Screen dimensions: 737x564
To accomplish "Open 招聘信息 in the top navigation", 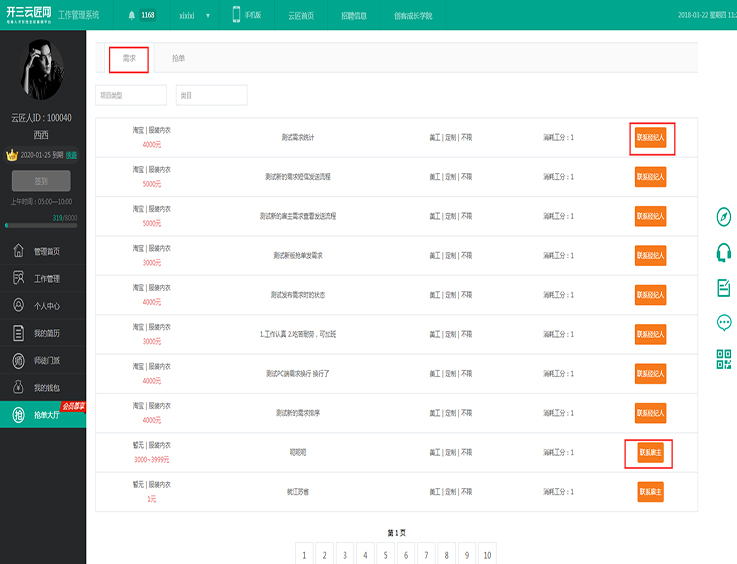I will (354, 16).
